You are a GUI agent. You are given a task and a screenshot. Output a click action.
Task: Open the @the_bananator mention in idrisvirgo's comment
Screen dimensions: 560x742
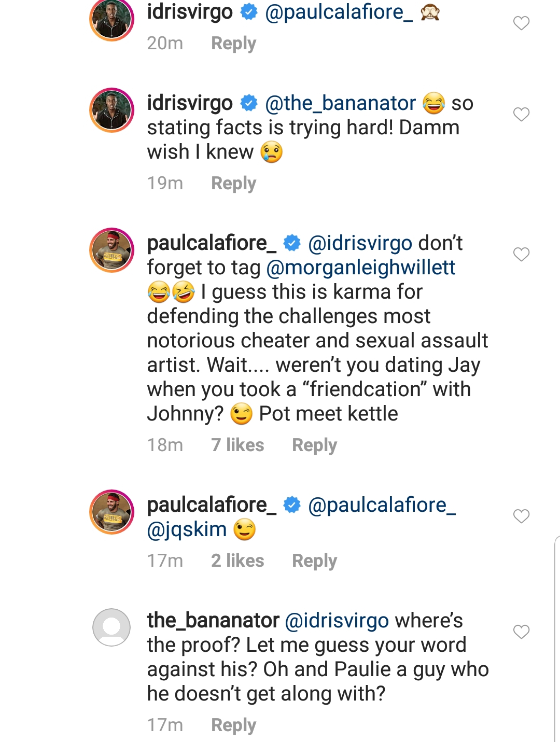[x=340, y=103]
